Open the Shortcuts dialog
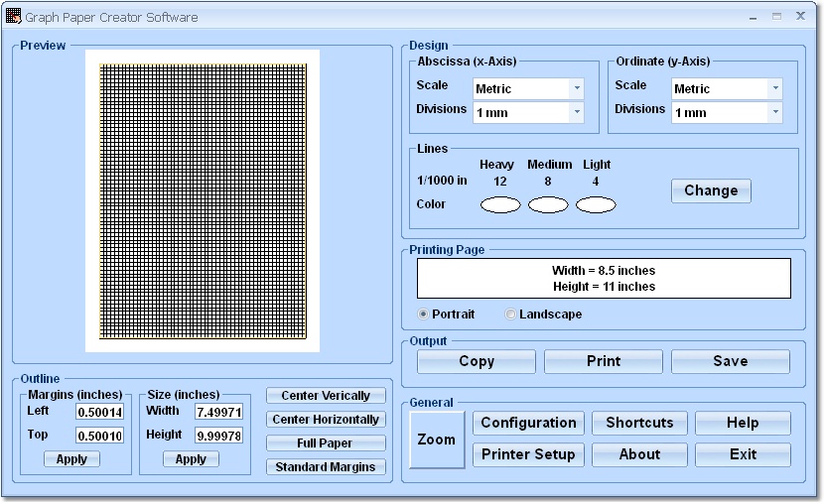The height and width of the screenshot is (504, 824). [639, 424]
